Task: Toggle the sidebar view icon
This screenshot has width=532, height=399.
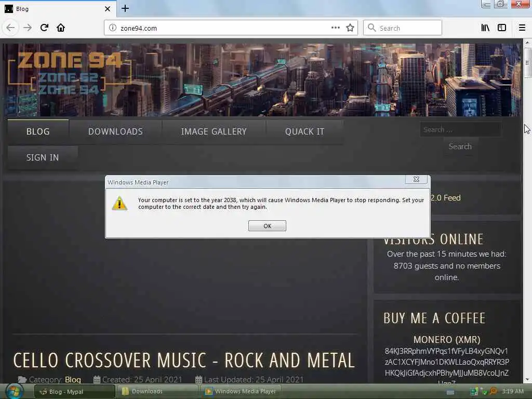Action: pos(502,28)
